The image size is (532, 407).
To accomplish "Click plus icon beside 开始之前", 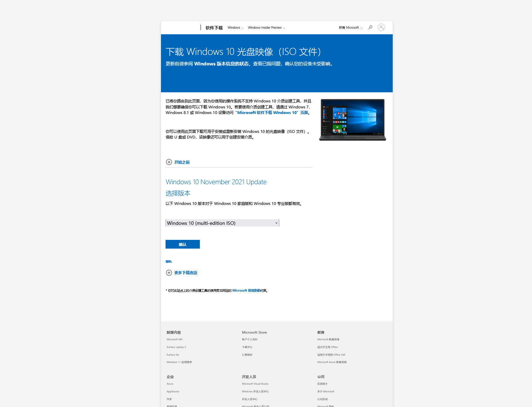I will pos(169,162).
